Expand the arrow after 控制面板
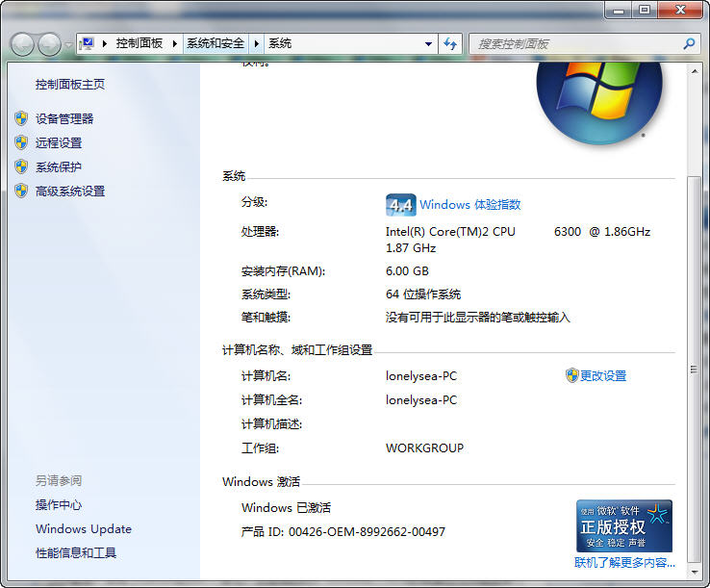 [174, 44]
